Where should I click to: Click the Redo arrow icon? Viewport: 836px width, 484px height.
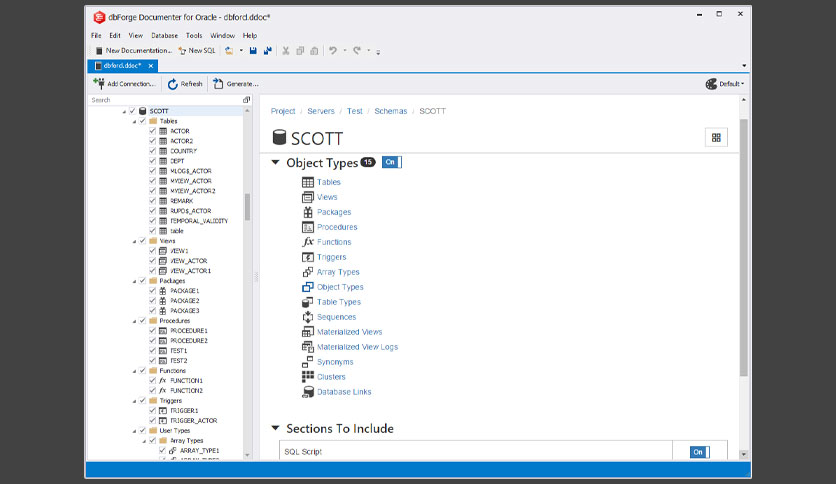point(357,51)
